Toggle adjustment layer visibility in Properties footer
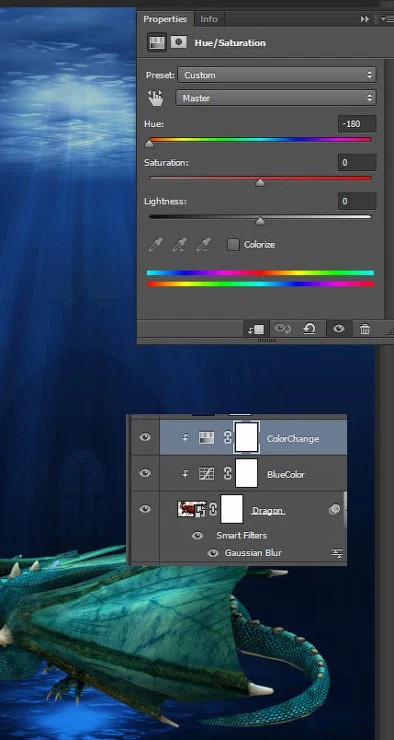The image size is (394, 740). 339,329
